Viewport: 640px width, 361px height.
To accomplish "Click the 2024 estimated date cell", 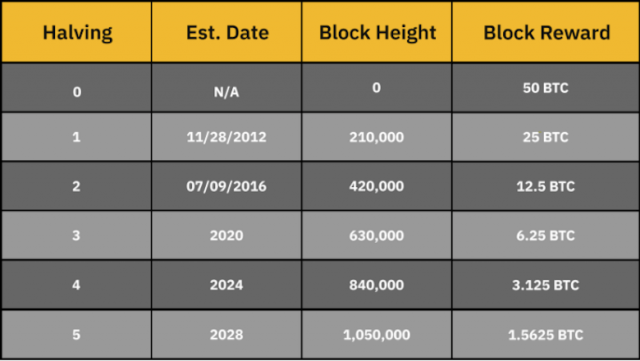I will (x=227, y=285).
